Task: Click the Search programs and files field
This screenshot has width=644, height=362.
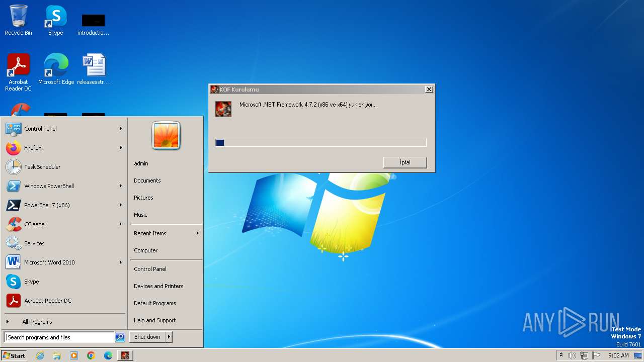Action: pos(59,337)
